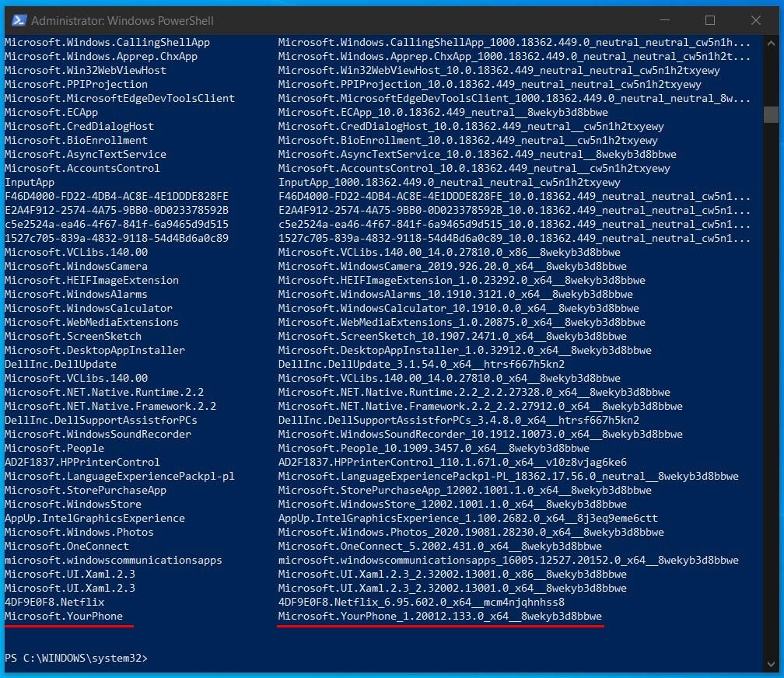Click Microsoft.StorePurchaseApp name entry
This screenshot has height=678, width=784.
pos(86,490)
